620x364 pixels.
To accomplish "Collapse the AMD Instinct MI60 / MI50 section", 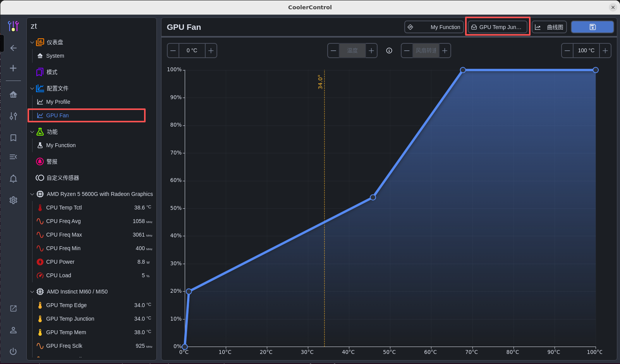I will point(32,292).
